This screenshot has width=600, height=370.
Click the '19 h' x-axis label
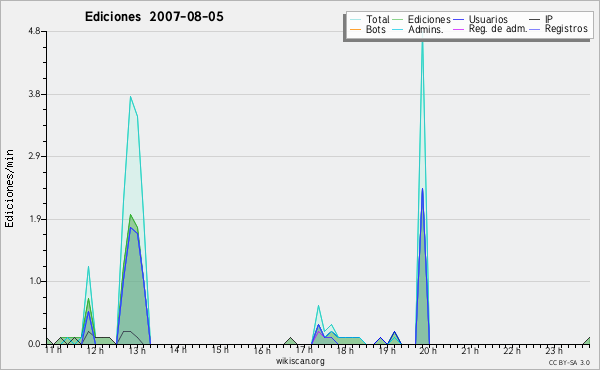[x=387, y=350]
